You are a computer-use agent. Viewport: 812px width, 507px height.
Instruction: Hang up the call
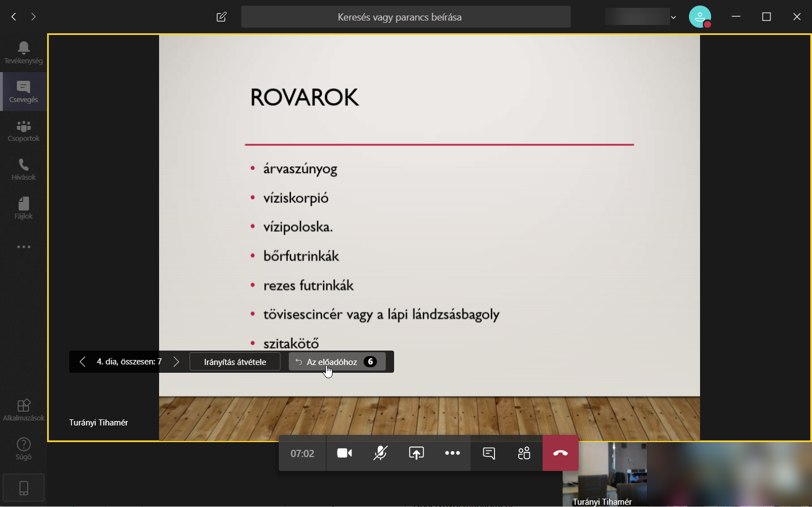point(560,453)
